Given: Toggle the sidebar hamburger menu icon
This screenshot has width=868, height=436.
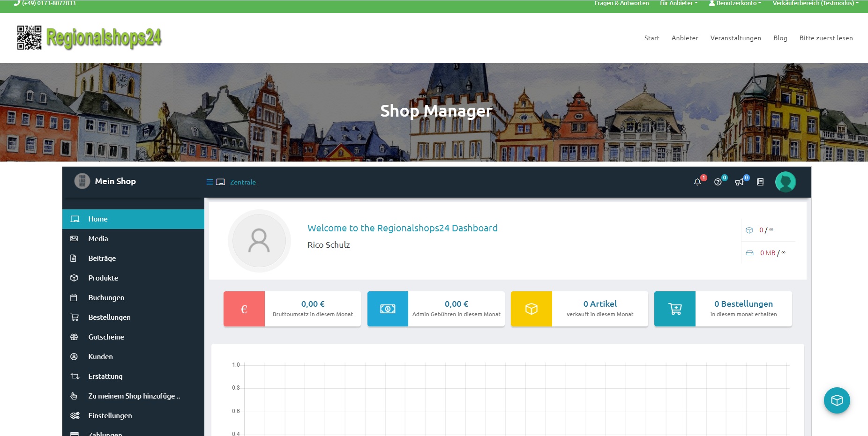Looking at the screenshot, I should pyautogui.click(x=210, y=182).
